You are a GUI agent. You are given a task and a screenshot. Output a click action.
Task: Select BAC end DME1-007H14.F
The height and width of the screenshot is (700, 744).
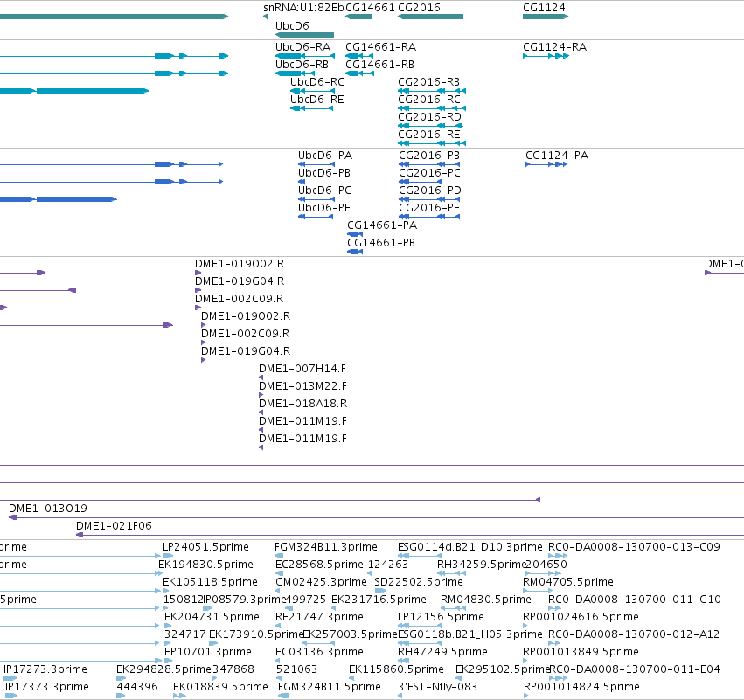point(261,378)
